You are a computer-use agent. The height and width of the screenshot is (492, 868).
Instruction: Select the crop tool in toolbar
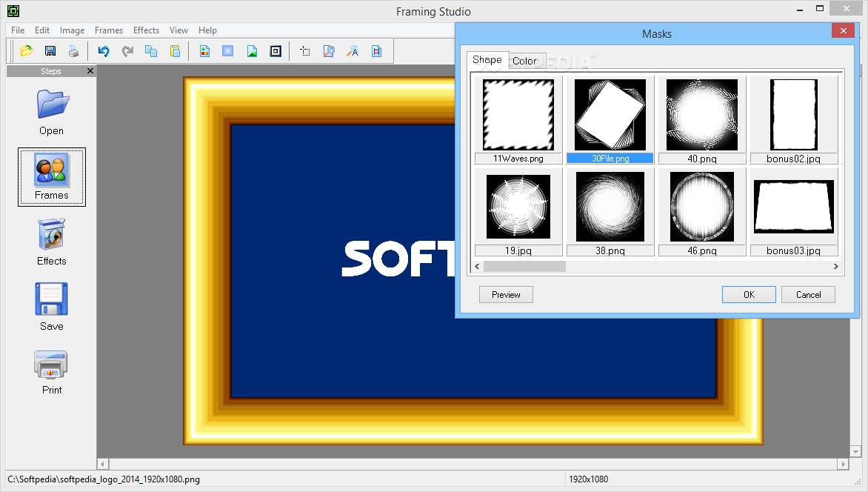(x=305, y=52)
